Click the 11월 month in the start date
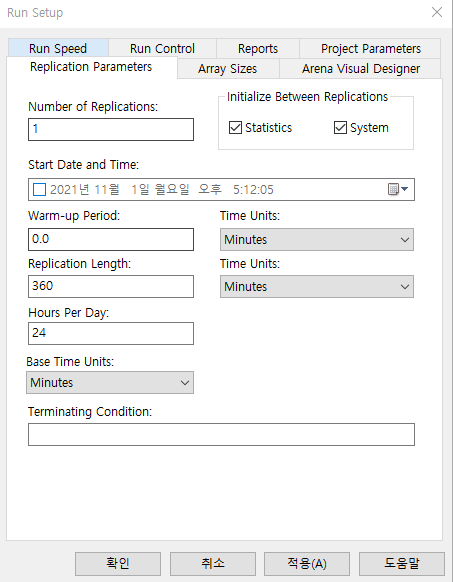The width and height of the screenshot is (453, 582). coord(107,189)
